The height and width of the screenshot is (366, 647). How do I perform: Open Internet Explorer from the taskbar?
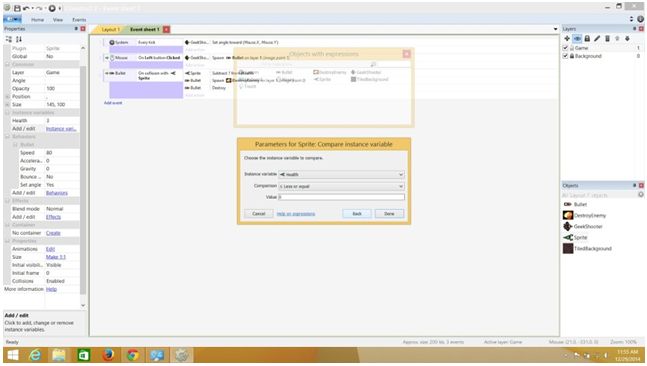[x=35, y=355]
